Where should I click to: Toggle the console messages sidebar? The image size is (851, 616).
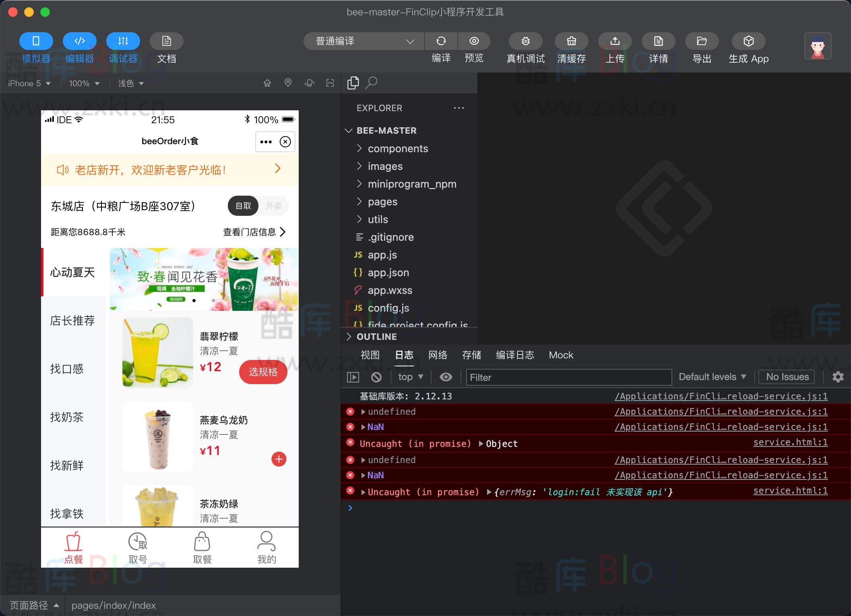tap(353, 377)
